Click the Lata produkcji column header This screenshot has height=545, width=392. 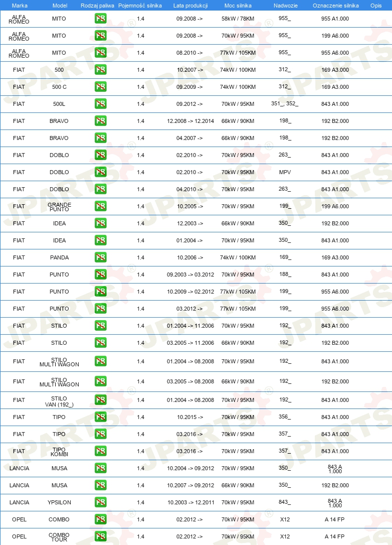click(x=190, y=6)
